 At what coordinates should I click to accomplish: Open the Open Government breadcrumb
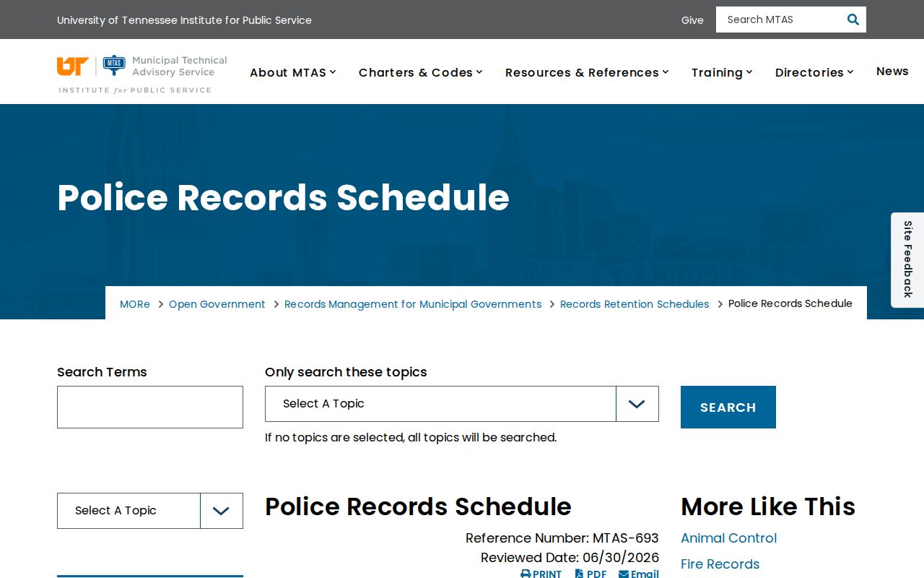(x=217, y=304)
